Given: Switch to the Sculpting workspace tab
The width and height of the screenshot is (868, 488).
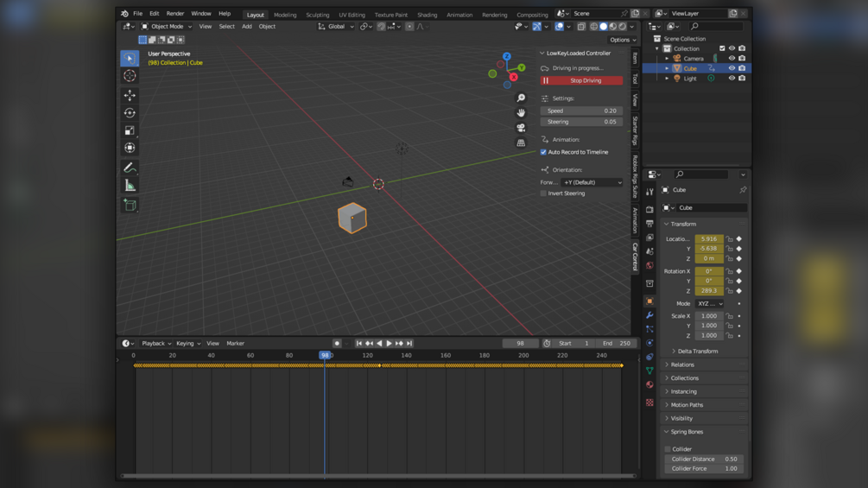Looking at the screenshot, I should coord(317,15).
